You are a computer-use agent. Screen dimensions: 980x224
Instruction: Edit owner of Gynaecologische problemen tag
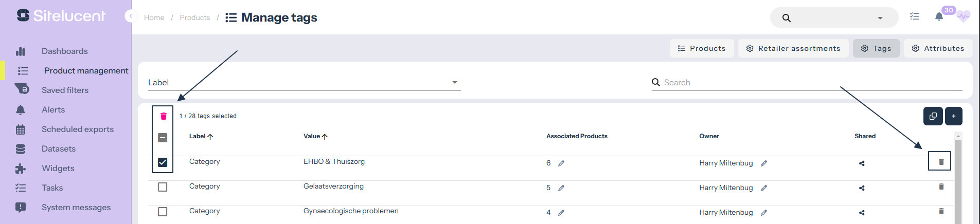coord(764,213)
